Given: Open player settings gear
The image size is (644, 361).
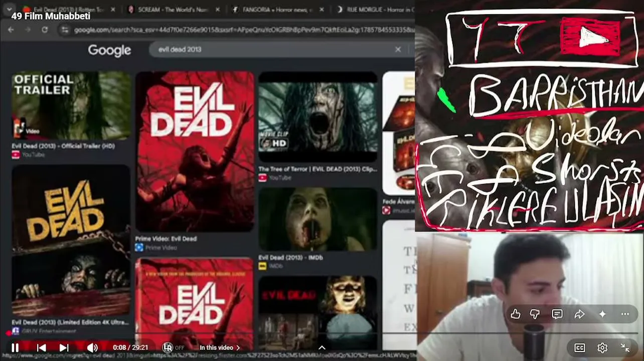Looking at the screenshot, I should [602, 347].
